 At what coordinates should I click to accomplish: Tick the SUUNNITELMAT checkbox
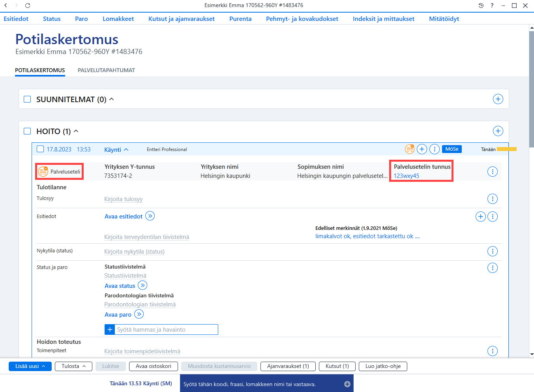point(27,99)
